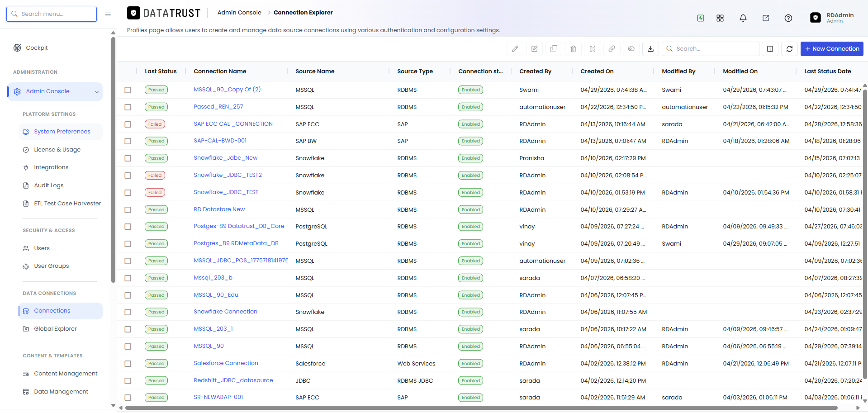
Task: Select the checkbox for SAP ECC CAL _CONNECTION row
Action: [128, 124]
